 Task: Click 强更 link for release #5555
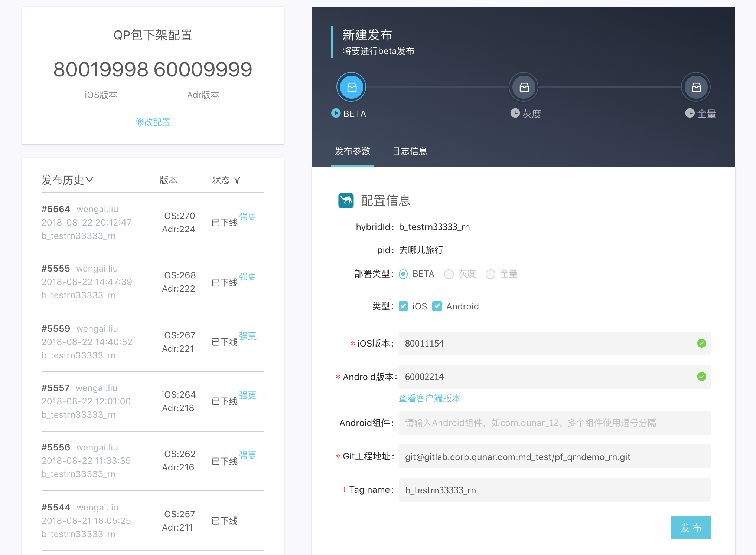tap(248, 277)
